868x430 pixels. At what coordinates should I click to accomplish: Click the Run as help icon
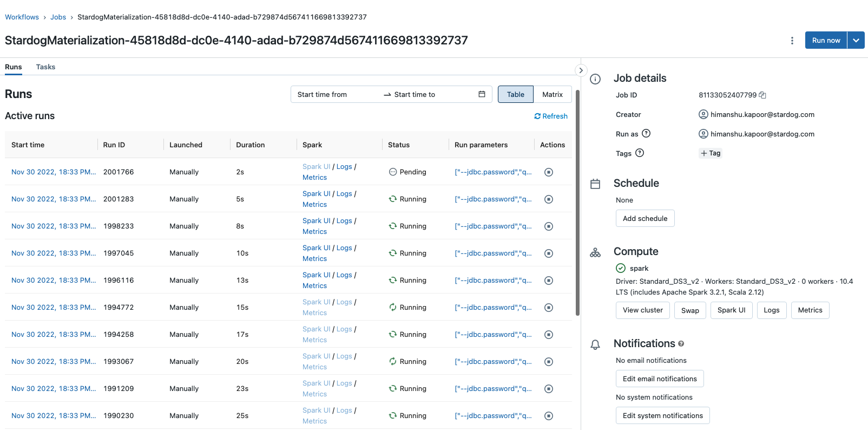click(646, 134)
